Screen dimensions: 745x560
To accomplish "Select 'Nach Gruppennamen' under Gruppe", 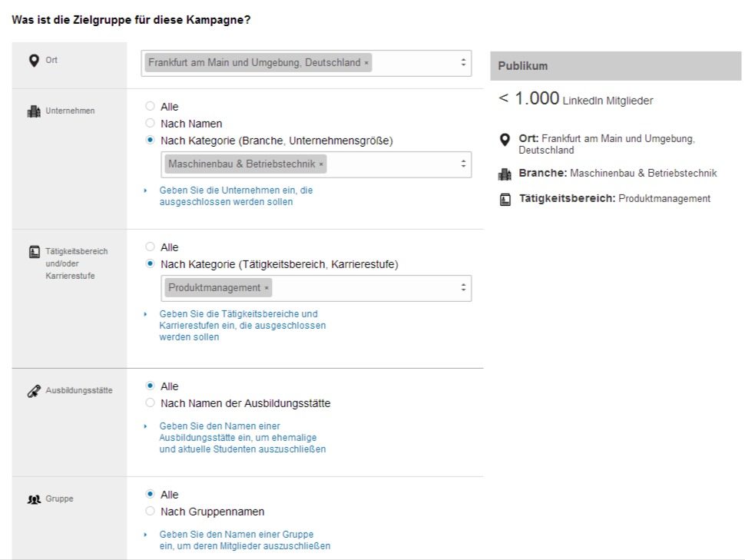I will point(152,511).
